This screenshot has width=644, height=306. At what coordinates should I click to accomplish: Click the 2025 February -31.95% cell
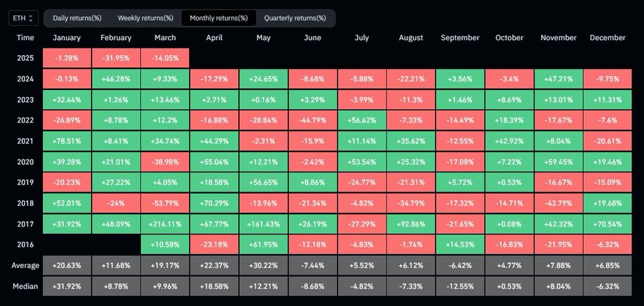point(116,57)
